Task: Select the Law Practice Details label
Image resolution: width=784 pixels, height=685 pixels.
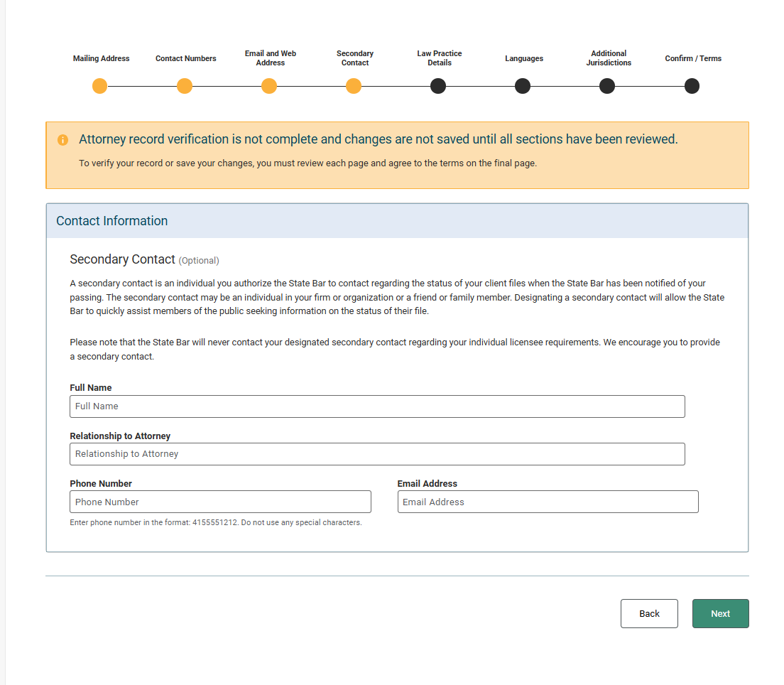Action: [x=439, y=58]
